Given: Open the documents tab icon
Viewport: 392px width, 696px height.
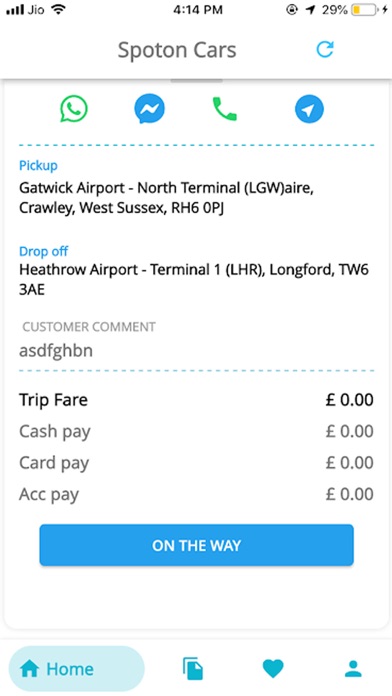Looking at the screenshot, I should point(193,668).
